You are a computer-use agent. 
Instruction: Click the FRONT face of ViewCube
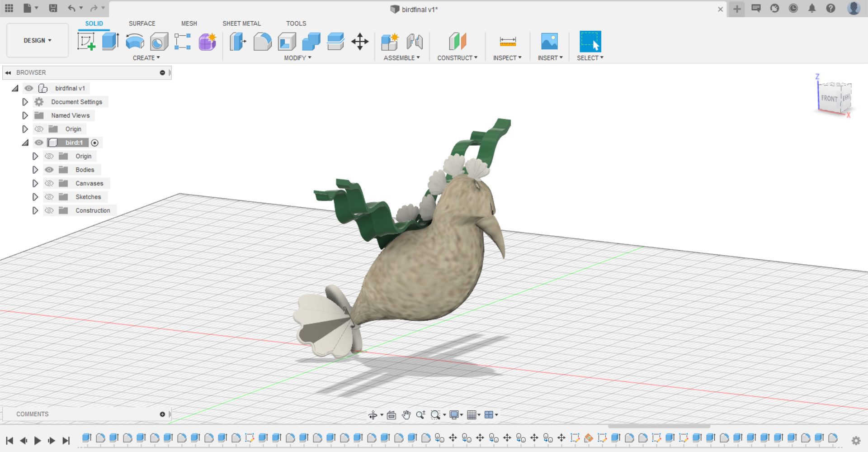[x=829, y=99]
